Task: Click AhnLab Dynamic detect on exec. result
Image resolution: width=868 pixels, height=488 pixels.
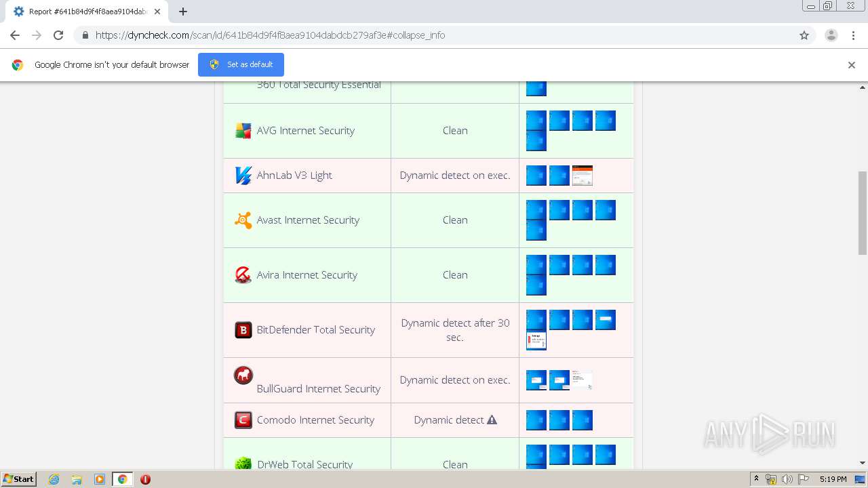Action: 455,176
